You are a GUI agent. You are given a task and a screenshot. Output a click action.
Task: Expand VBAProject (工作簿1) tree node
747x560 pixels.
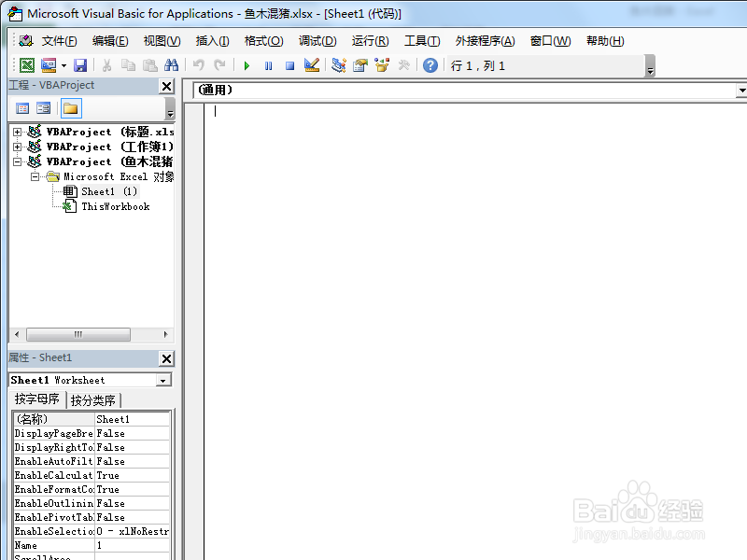[17, 147]
